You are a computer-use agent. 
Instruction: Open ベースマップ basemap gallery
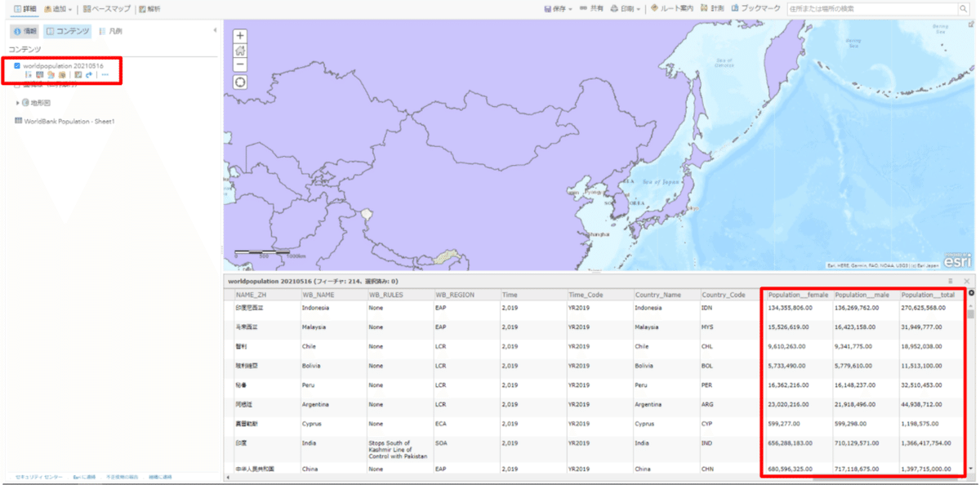click(x=106, y=9)
